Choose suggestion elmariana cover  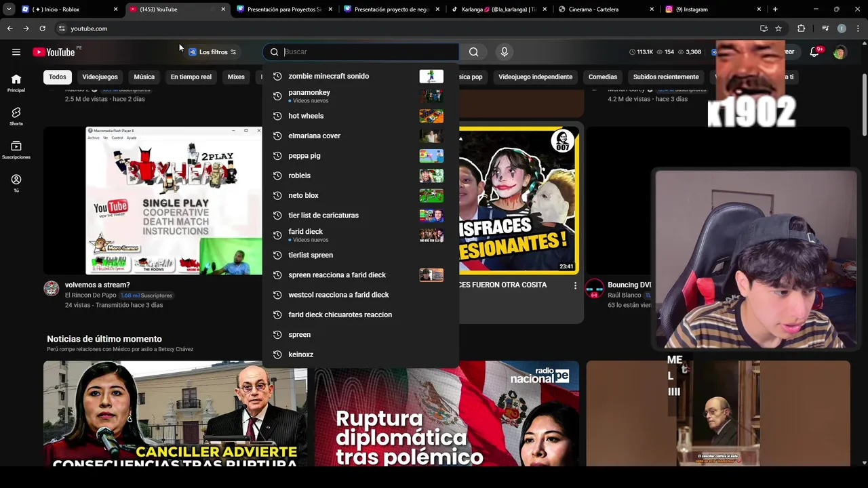click(361, 136)
